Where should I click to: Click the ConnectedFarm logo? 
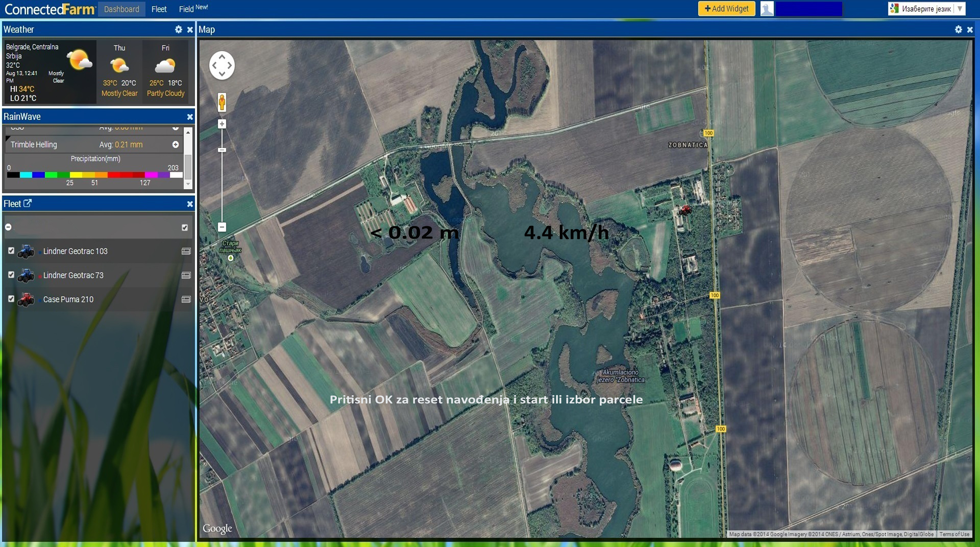pos(49,9)
